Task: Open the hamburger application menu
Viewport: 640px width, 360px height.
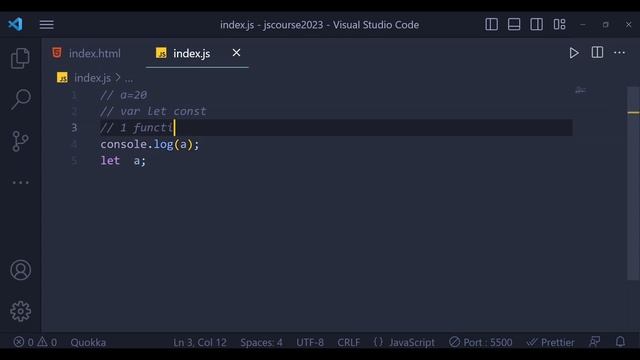Action: coord(47,24)
